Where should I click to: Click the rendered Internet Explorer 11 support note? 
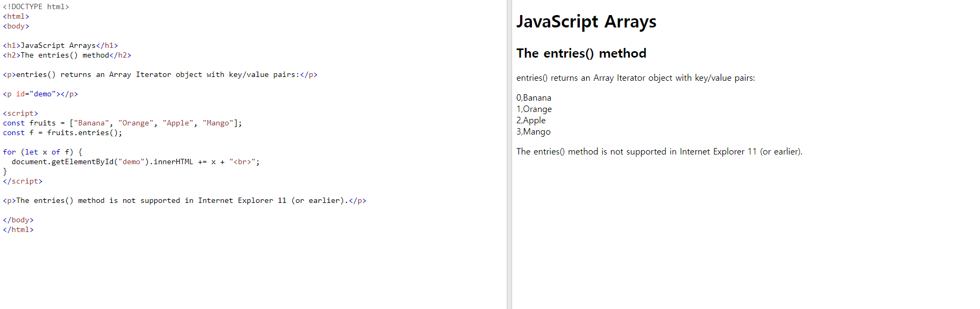coord(659,152)
